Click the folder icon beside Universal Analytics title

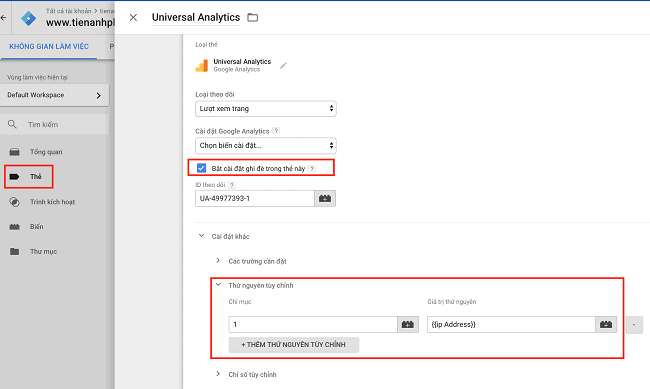tap(252, 17)
